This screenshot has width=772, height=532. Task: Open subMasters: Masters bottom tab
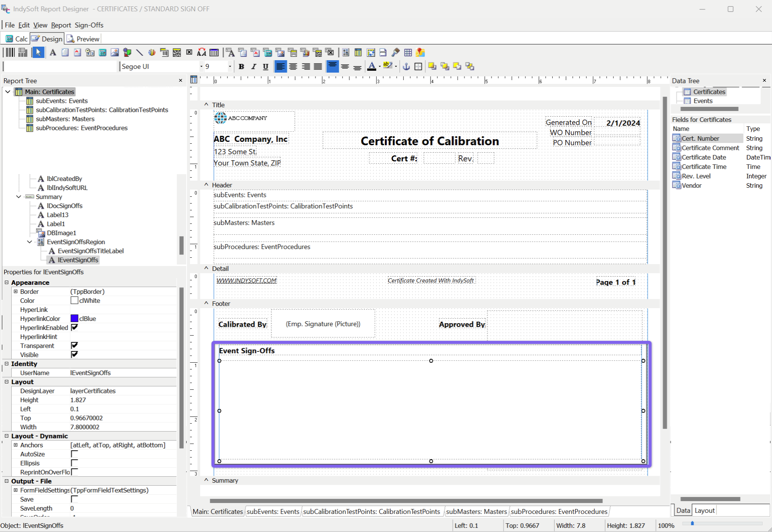(476, 511)
